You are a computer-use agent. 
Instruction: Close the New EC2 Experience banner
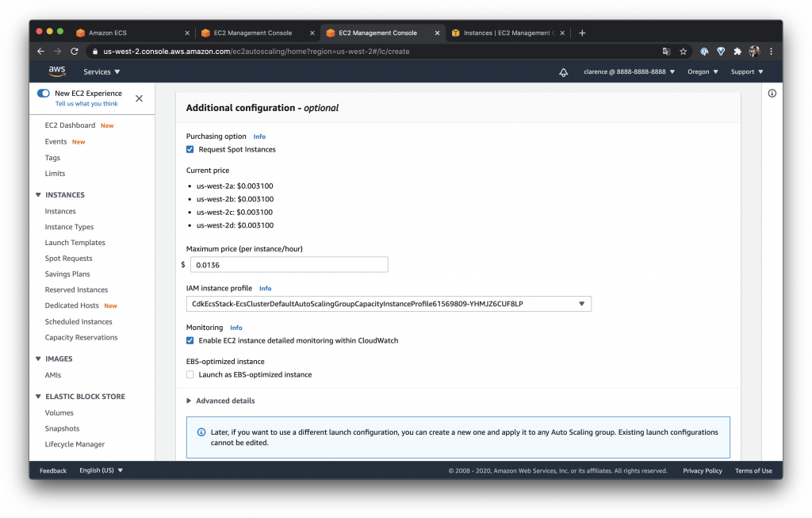[140, 98]
